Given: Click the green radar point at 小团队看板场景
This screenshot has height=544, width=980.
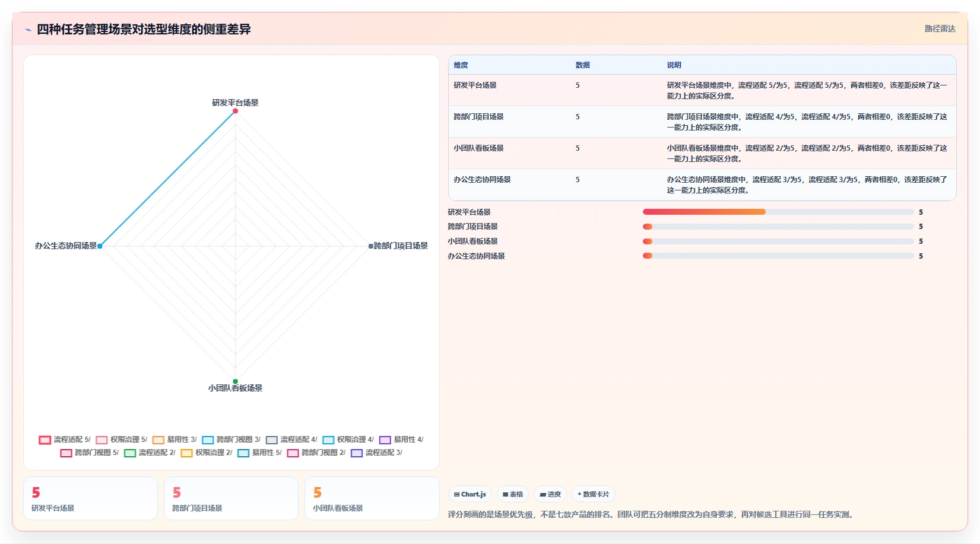Looking at the screenshot, I should tap(235, 381).
